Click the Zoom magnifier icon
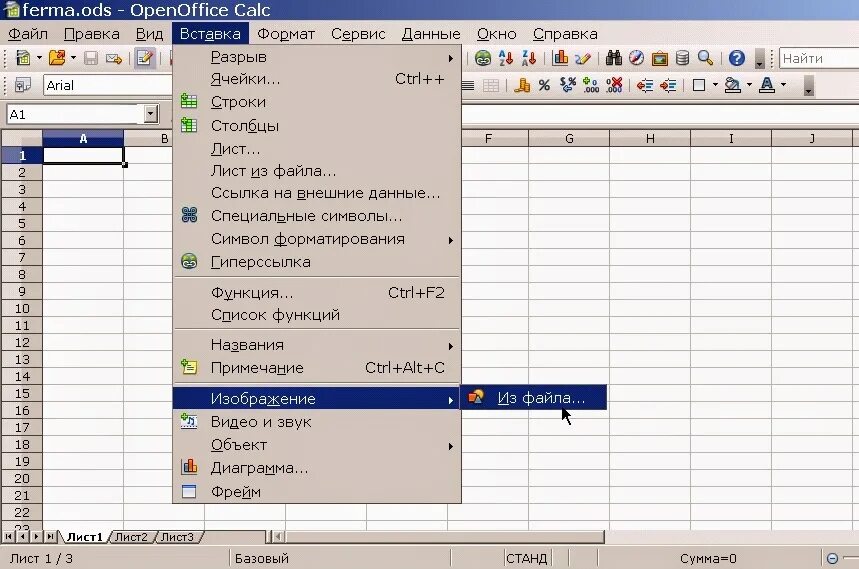Viewport: 859px width, 569px height. coord(705,58)
